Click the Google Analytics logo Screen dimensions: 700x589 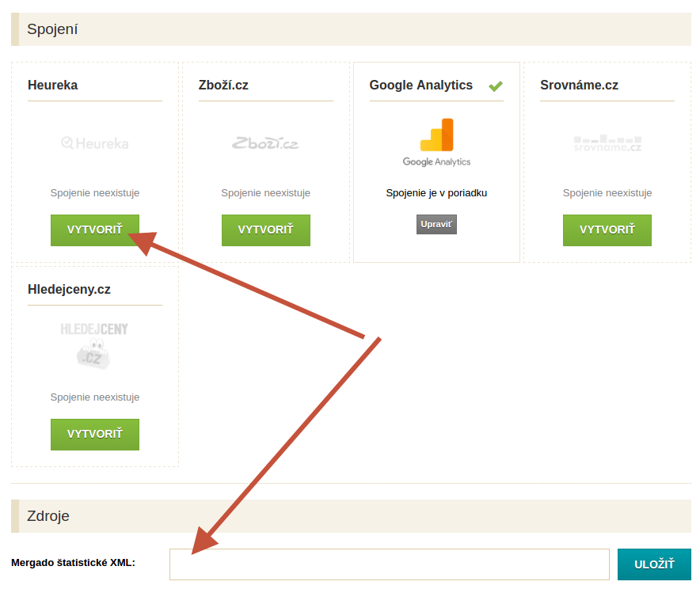click(x=436, y=142)
